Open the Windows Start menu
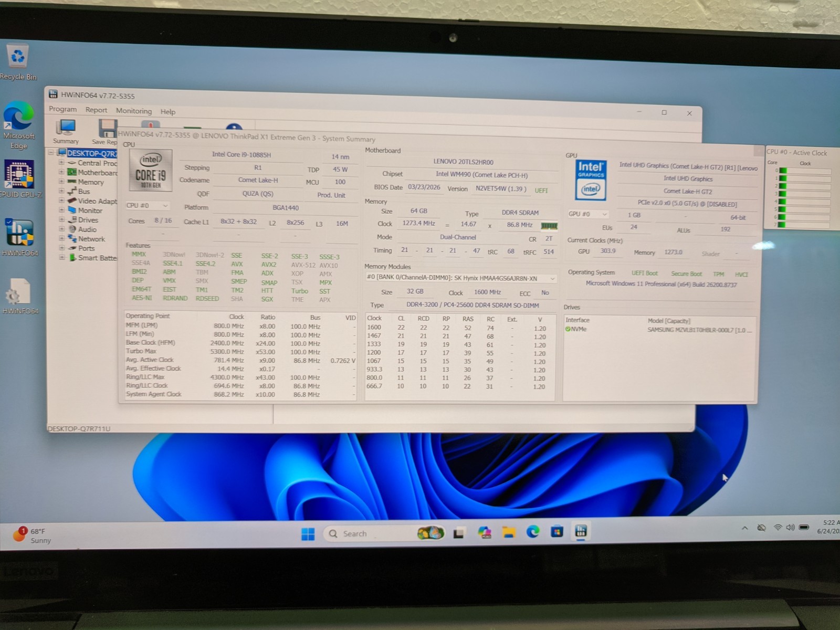840x630 pixels. click(x=308, y=534)
